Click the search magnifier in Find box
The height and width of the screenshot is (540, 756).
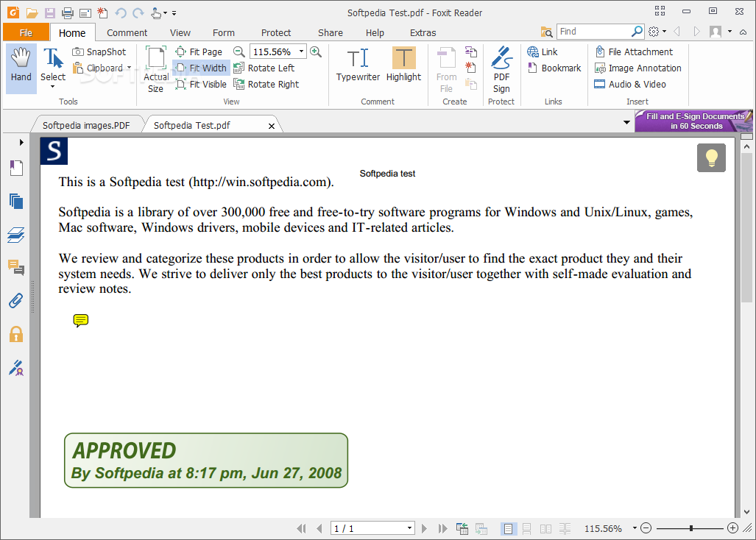(637, 32)
